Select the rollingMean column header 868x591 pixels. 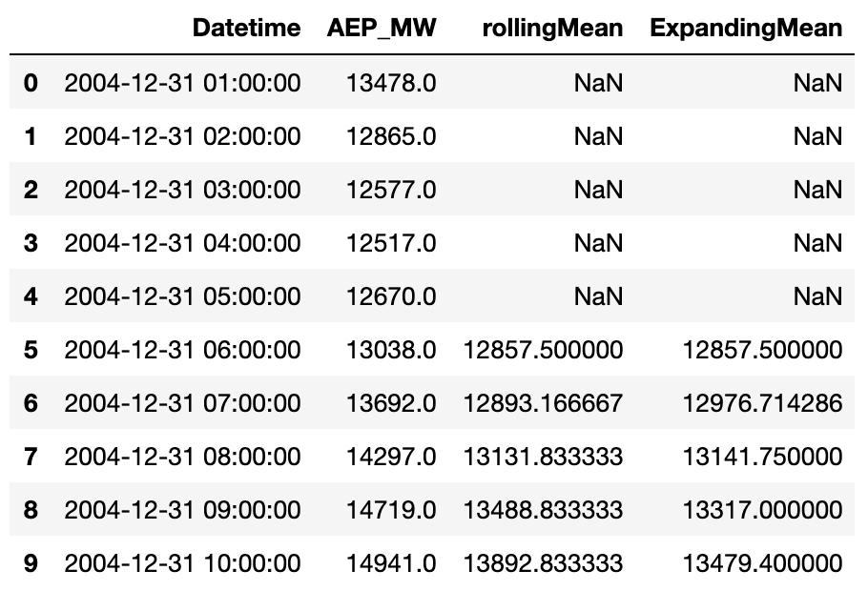[x=543, y=28]
